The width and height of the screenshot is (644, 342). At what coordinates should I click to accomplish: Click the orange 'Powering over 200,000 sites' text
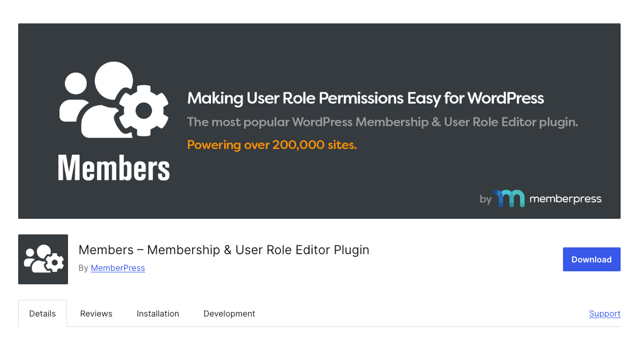coord(272,144)
